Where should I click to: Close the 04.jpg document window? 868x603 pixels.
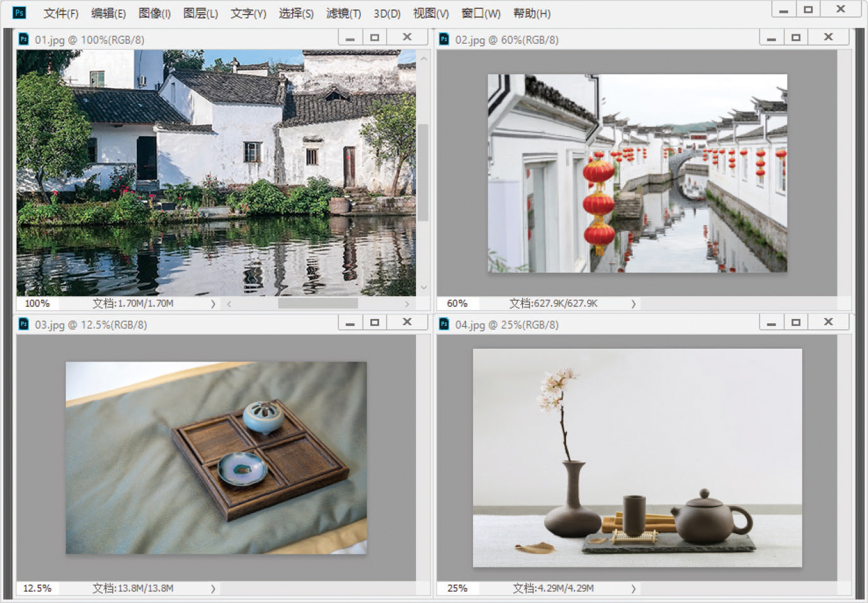pos(828,322)
